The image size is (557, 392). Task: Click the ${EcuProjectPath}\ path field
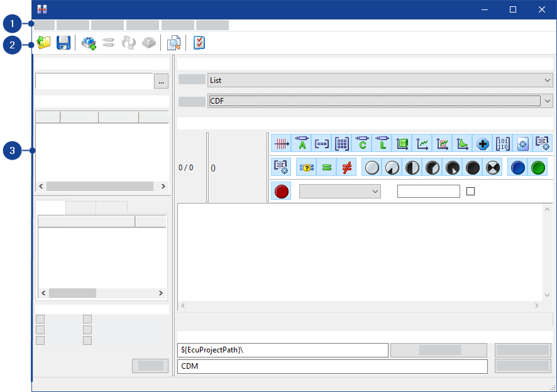[282, 350]
